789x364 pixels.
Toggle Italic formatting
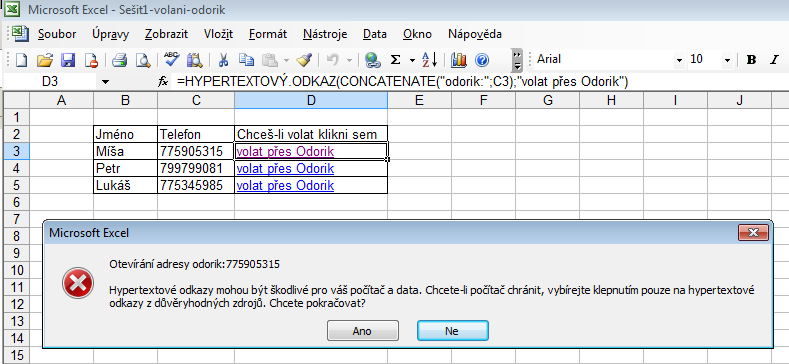(774, 60)
